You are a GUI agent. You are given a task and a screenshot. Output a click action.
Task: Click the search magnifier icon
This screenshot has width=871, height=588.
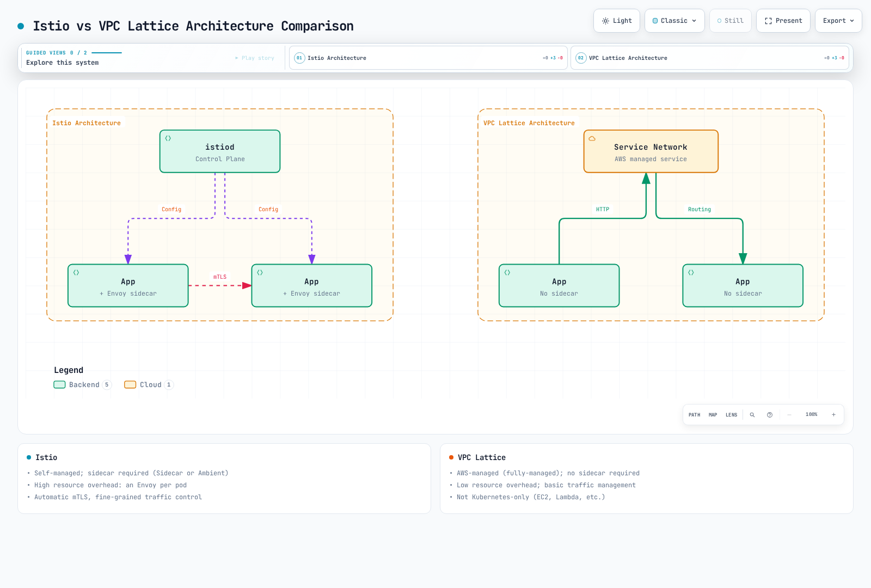point(752,415)
